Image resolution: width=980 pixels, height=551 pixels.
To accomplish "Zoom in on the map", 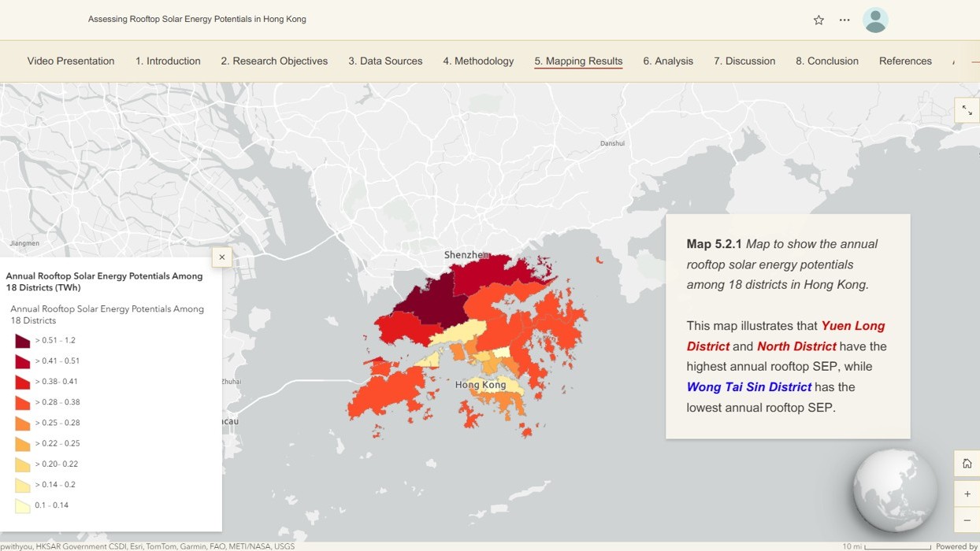I will (967, 494).
